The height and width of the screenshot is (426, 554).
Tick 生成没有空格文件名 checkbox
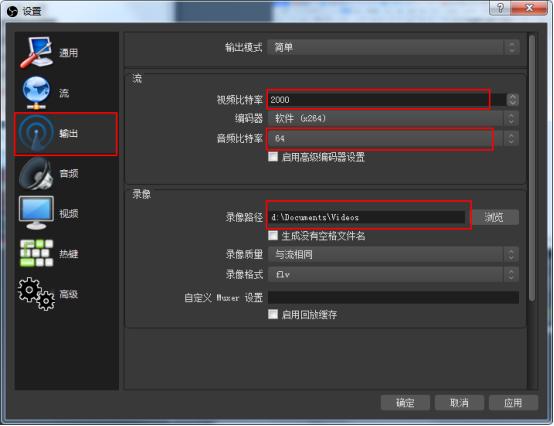coord(273,236)
